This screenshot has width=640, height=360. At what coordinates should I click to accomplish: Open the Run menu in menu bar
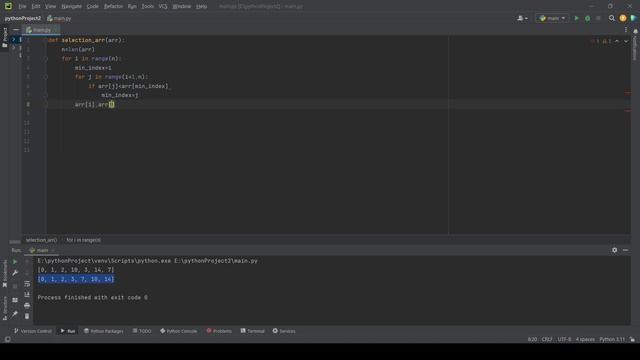coord(132,7)
